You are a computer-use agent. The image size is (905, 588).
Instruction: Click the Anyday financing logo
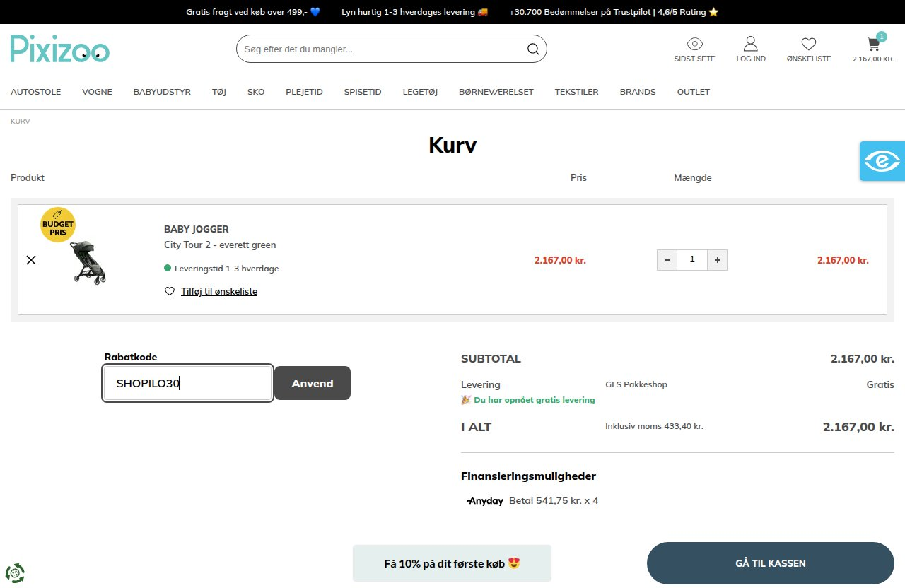tap(485, 500)
